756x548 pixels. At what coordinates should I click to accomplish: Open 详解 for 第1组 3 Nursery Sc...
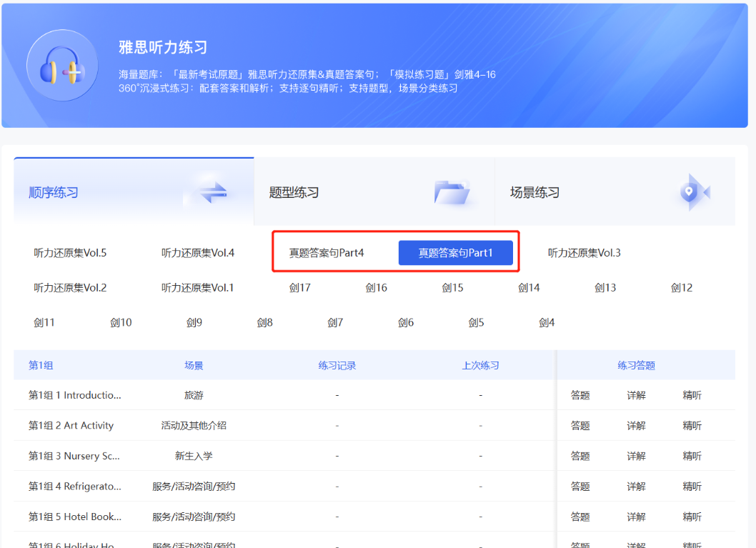click(637, 456)
